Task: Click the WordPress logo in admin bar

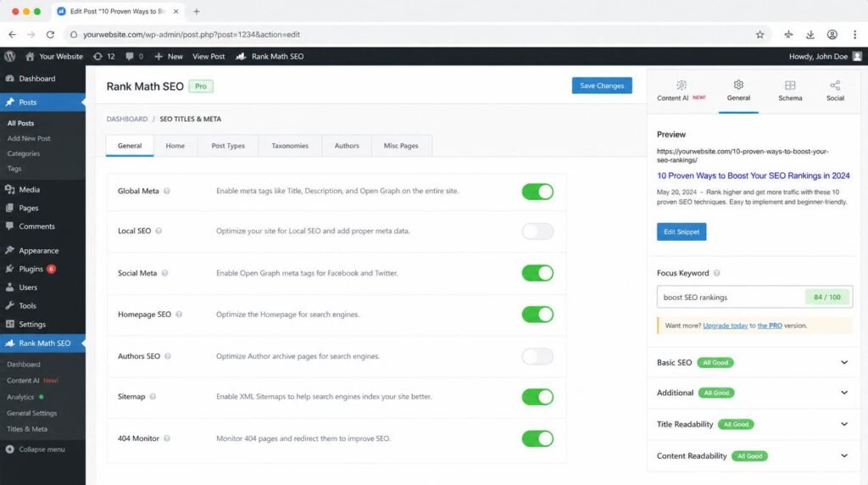Action: 9,57
